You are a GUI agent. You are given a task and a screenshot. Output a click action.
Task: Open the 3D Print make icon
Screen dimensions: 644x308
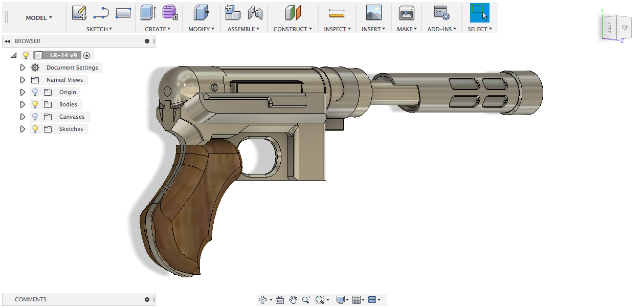tap(406, 12)
